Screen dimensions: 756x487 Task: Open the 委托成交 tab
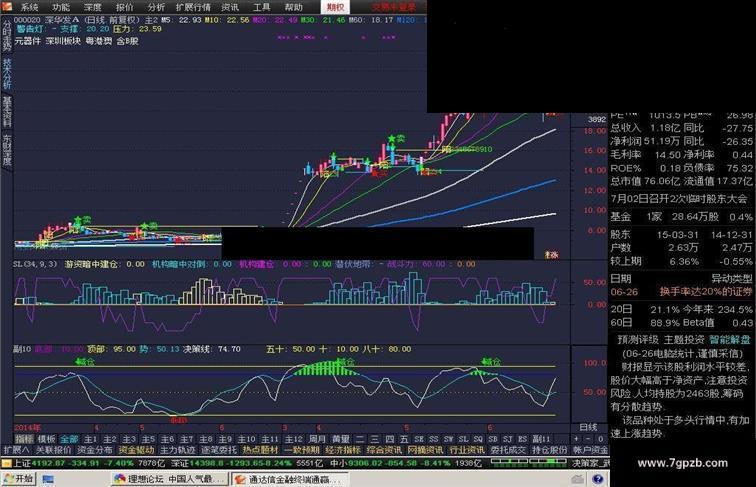[509, 450]
